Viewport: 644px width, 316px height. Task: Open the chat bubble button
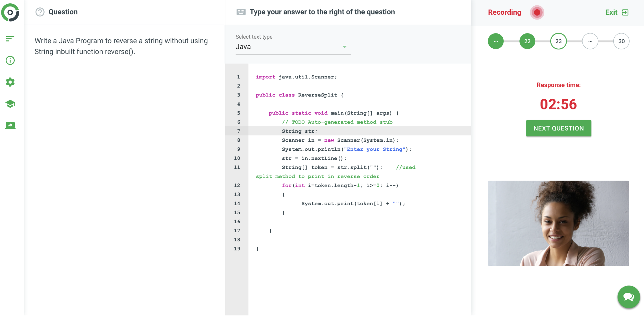tap(628, 297)
